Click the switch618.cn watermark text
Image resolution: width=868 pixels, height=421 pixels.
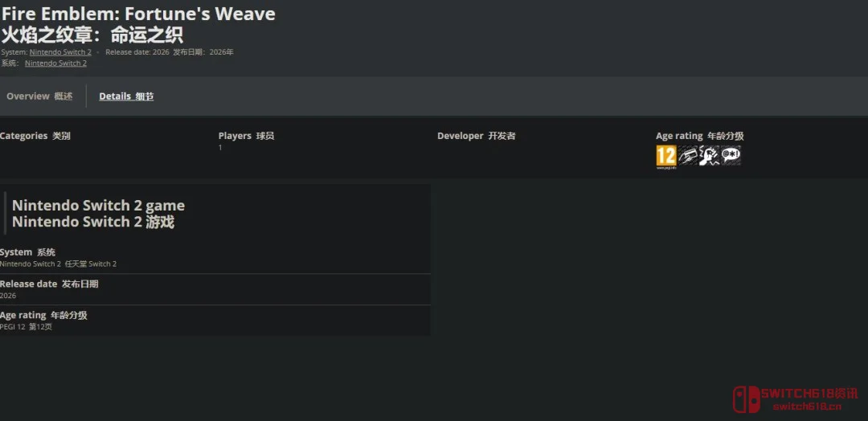(x=809, y=407)
